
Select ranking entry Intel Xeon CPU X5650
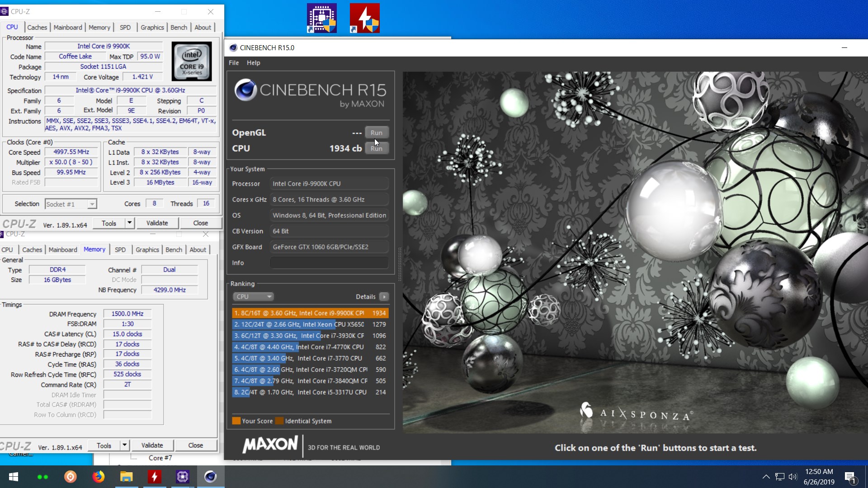click(x=310, y=324)
